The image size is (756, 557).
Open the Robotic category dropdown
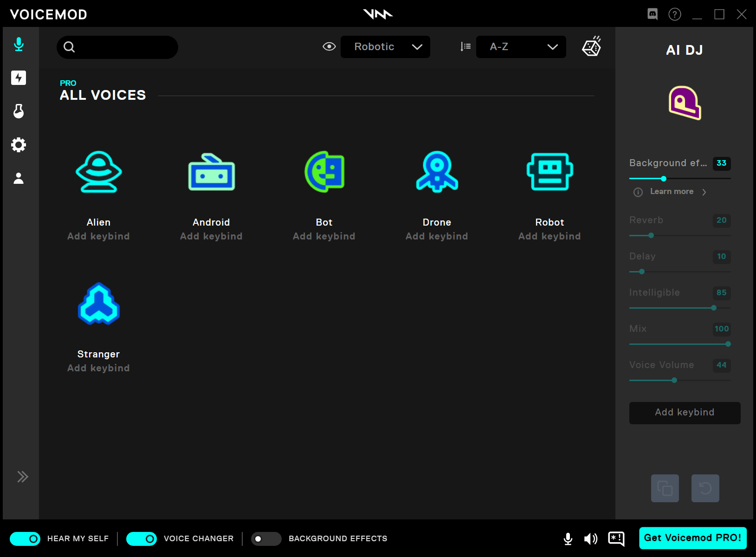385,46
